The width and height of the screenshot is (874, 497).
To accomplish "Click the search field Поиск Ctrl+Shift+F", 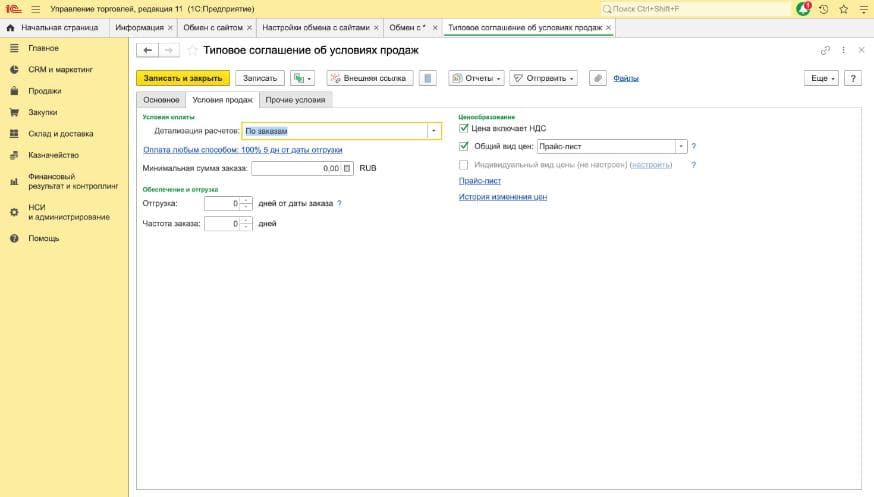I will [695, 9].
